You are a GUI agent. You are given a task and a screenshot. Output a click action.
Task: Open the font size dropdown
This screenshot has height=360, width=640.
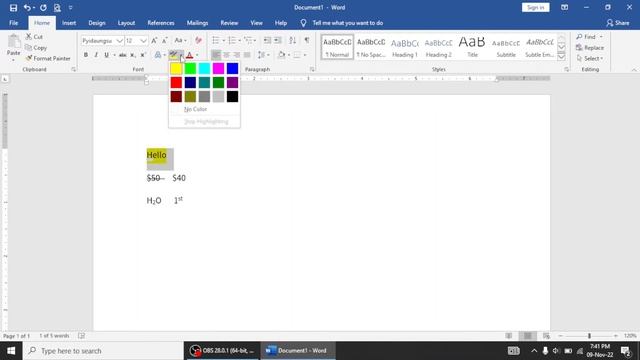point(143,41)
